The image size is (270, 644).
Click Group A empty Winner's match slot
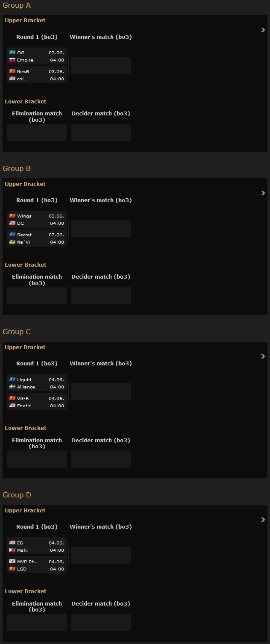[101, 65]
